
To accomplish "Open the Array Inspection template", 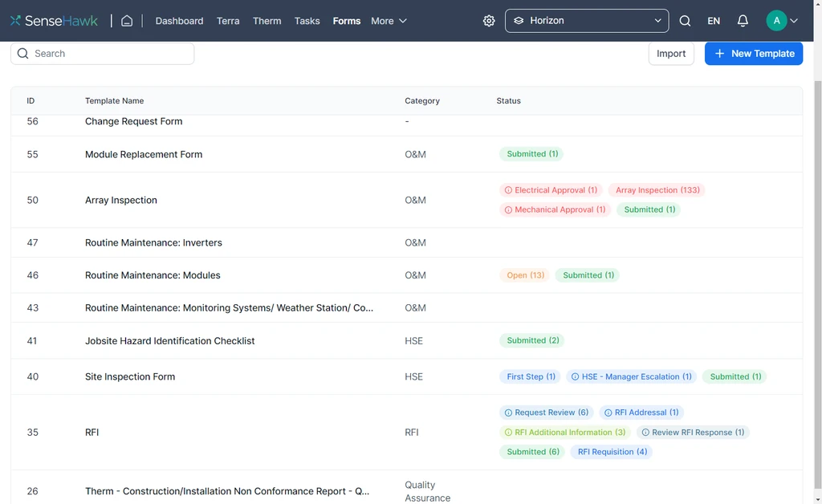I will click(x=121, y=200).
